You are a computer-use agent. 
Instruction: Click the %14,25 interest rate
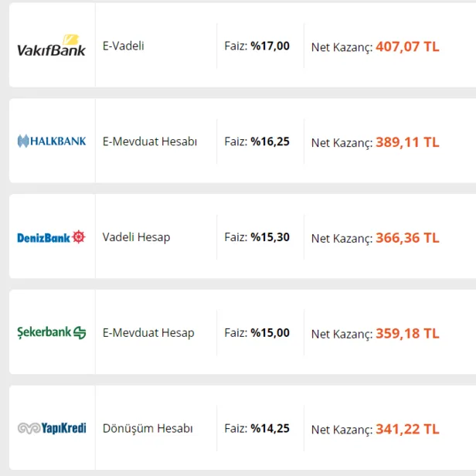(x=270, y=429)
